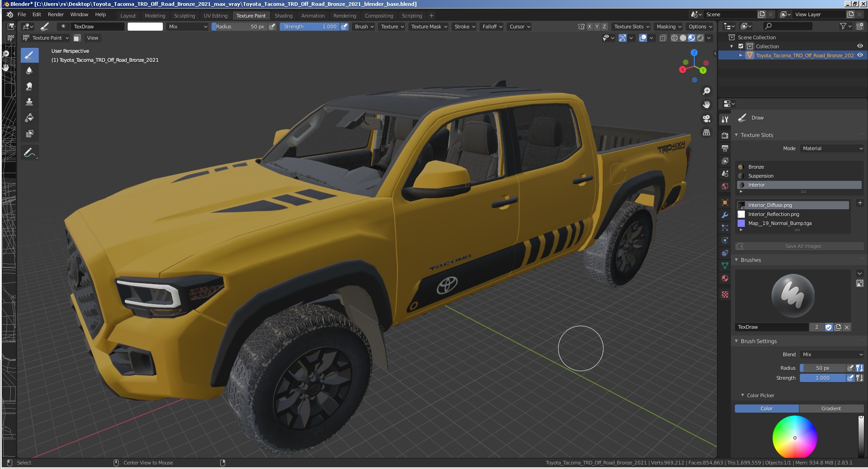Expand Toyota_Tacoma object in outliner
The width and height of the screenshot is (868, 469).
(740, 55)
